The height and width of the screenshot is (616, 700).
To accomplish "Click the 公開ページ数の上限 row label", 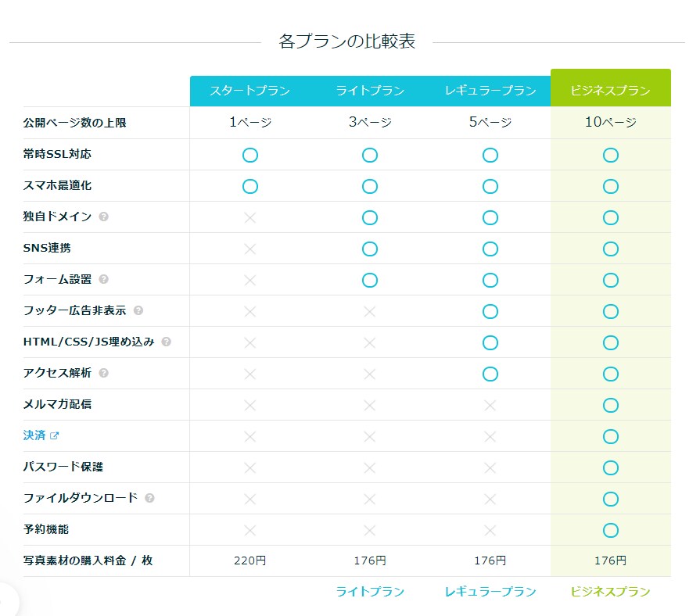I will (74, 123).
